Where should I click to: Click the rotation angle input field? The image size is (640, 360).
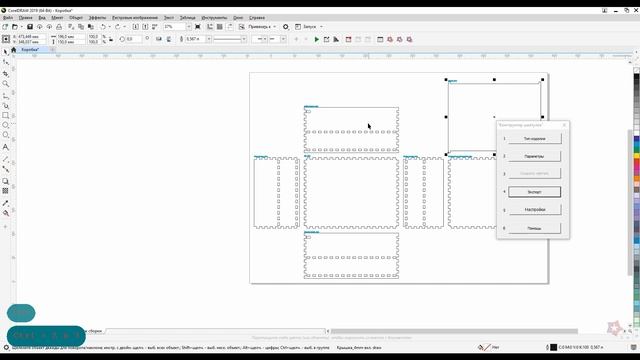(133, 39)
